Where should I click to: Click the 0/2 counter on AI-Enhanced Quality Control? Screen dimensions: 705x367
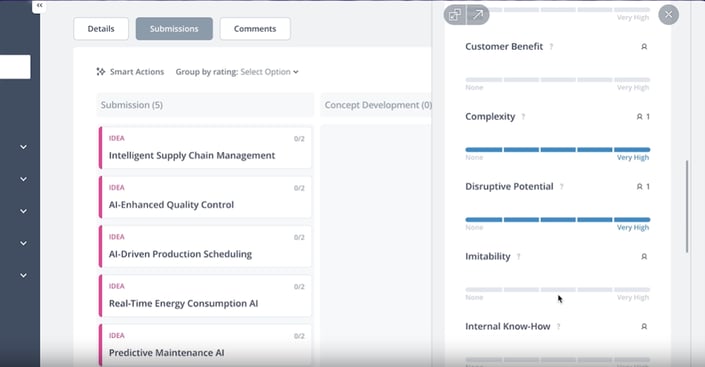pyautogui.click(x=299, y=188)
